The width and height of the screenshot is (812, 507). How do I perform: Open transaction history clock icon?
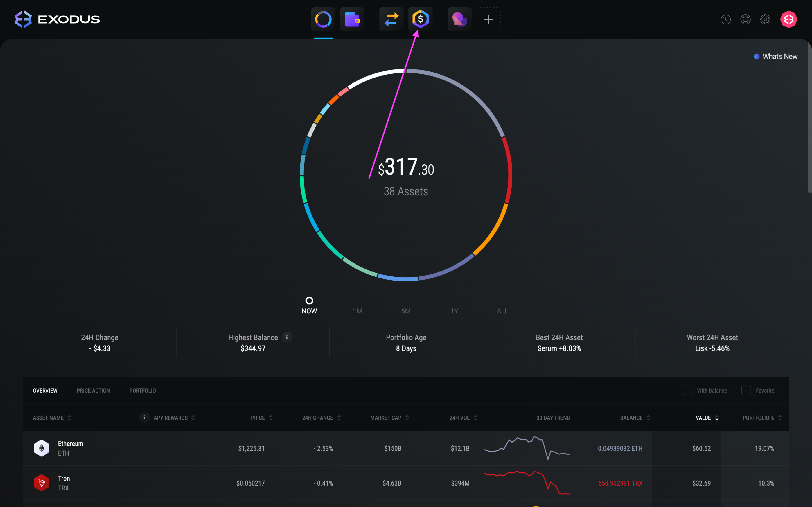pyautogui.click(x=725, y=19)
